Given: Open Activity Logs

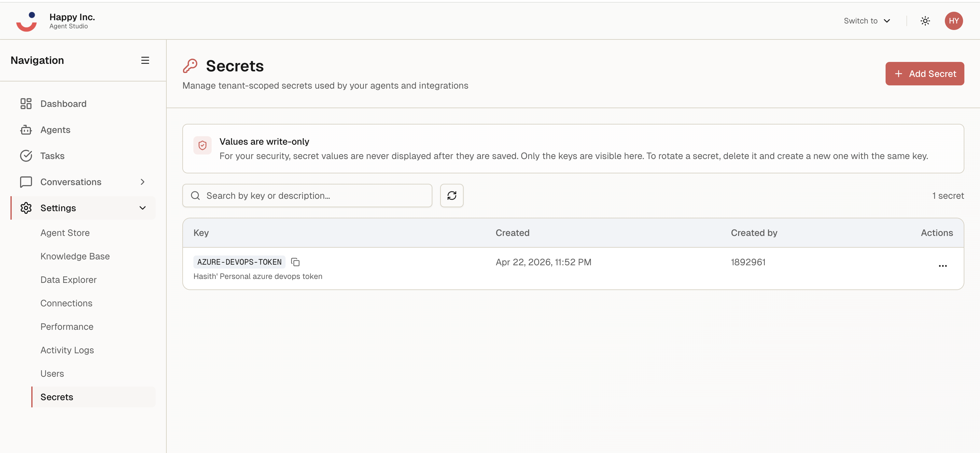Looking at the screenshot, I should click(67, 350).
